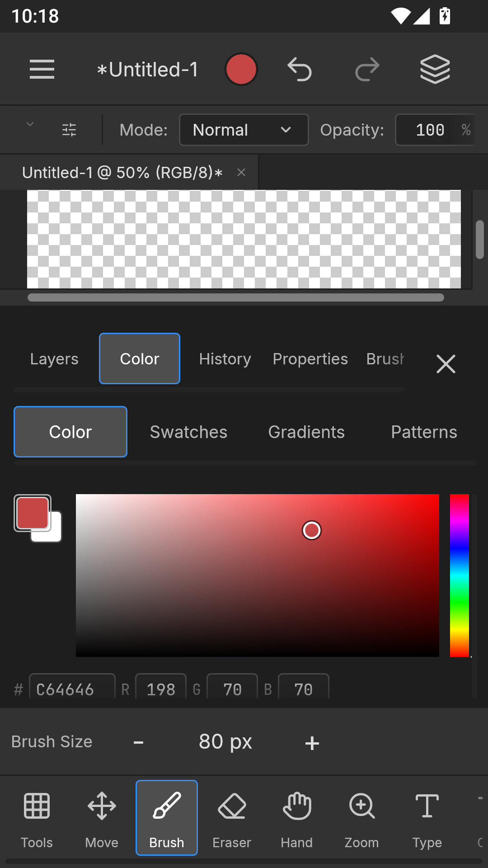The image size is (488, 868).
Task: Close the Untitled-1 document tab
Action: click(241, 172)
